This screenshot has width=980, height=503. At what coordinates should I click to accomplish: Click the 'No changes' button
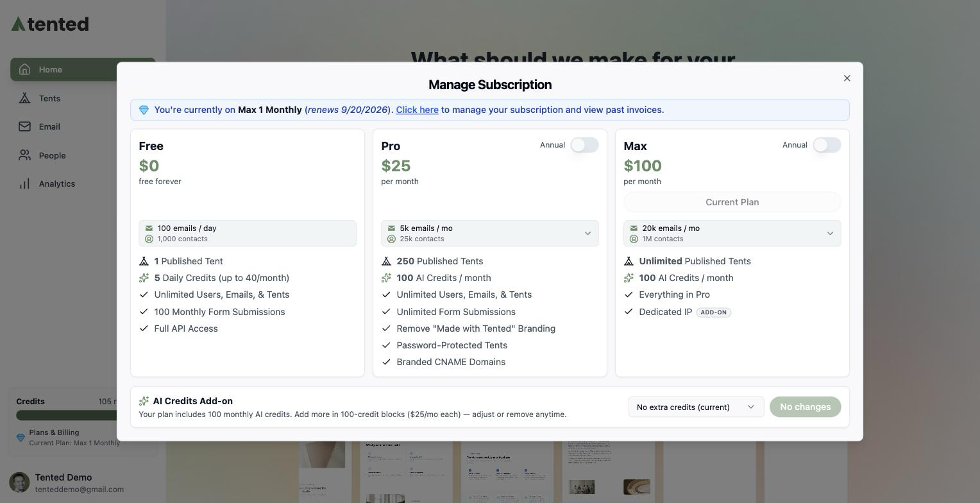pyautogui.click(x=805, y=407)
